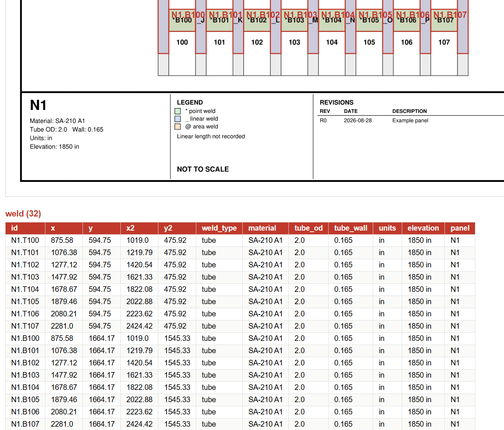Click the N1.T102 row id

tap(25, 265)
